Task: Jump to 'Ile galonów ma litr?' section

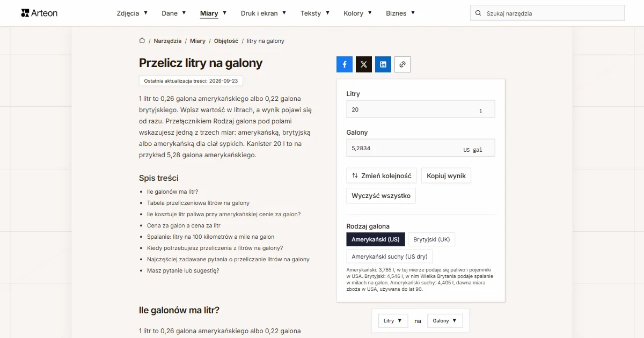Action: tap(172, 192)
